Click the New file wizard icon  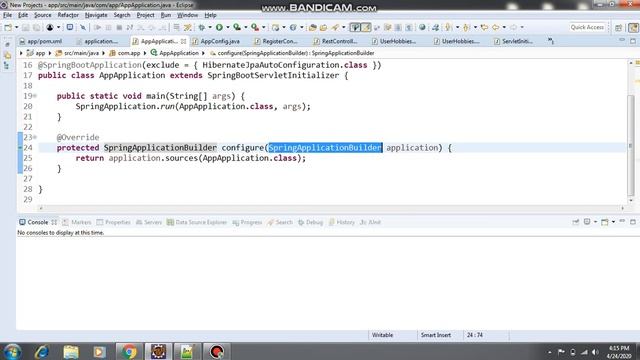(x=8, y=27)
